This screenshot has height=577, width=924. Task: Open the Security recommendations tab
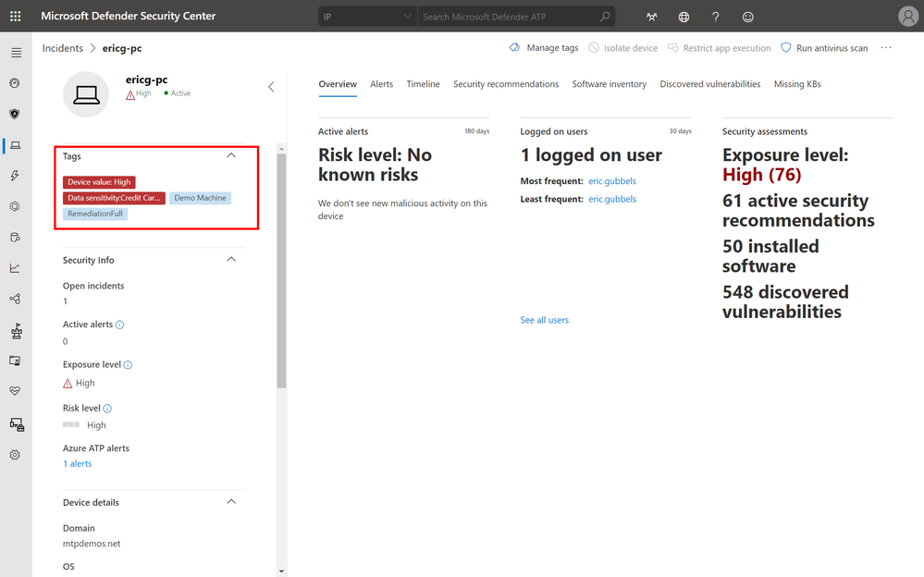(506, 84)
